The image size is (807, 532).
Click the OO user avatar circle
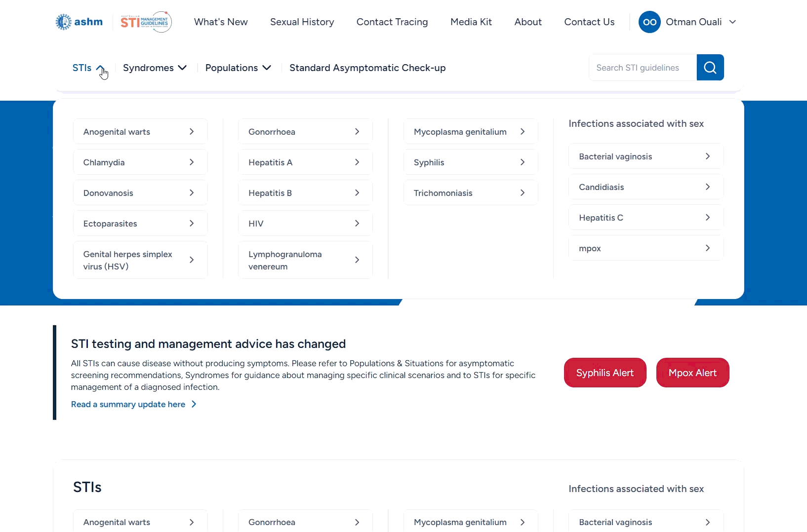(x=649, y=22)
